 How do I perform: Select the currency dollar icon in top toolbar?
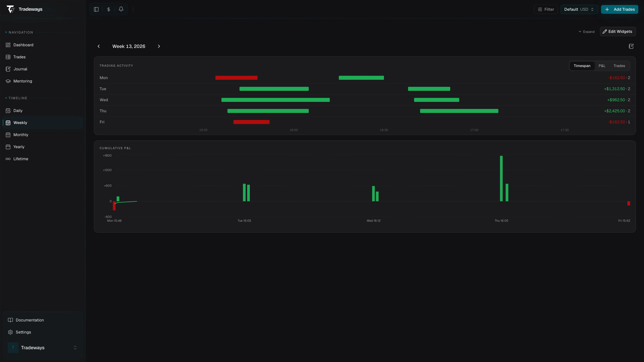(109, 9)
